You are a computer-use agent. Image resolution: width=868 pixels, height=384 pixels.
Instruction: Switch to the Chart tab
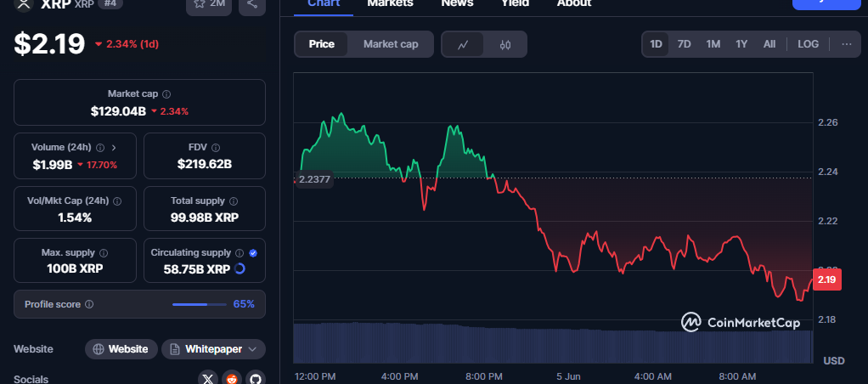[x=324, y=4]
